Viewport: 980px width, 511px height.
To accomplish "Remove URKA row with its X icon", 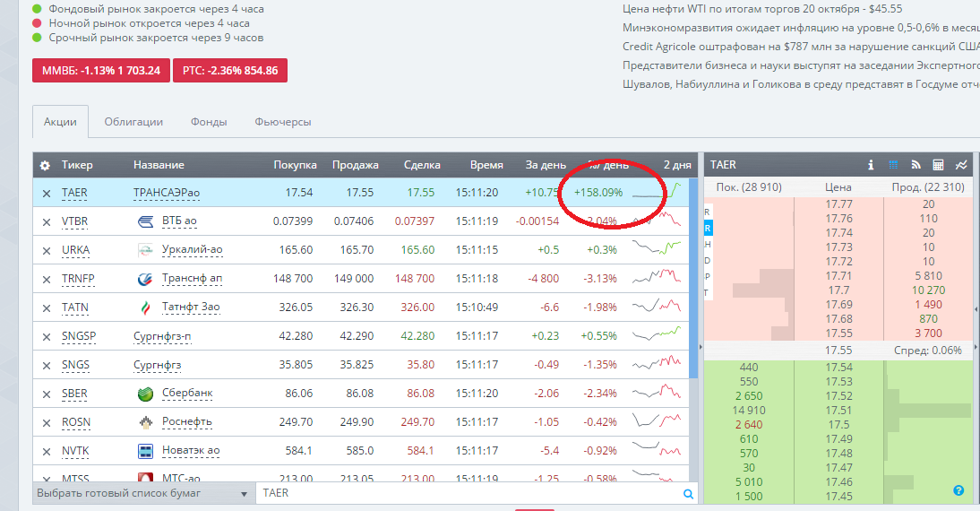I will click(x=47, y=251).
